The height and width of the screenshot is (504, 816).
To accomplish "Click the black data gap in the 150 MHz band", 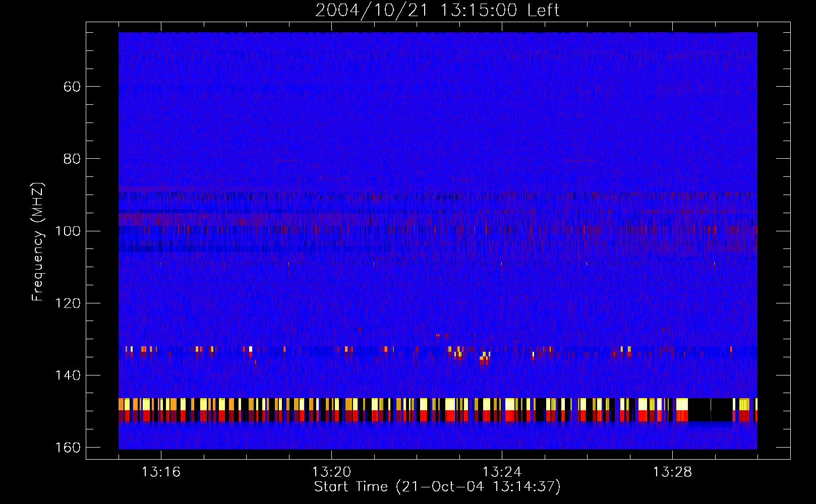I will [710, 409].
